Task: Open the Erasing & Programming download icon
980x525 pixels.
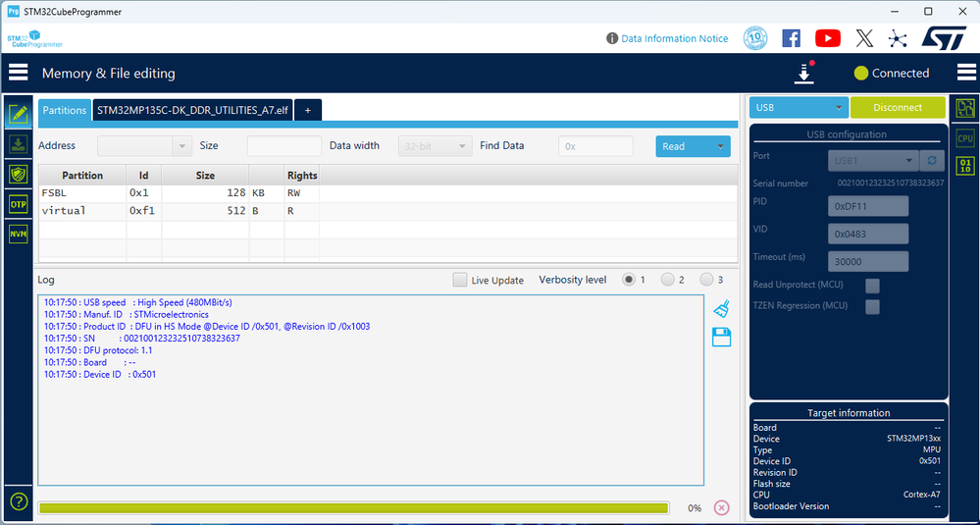Action: [18, 145]
